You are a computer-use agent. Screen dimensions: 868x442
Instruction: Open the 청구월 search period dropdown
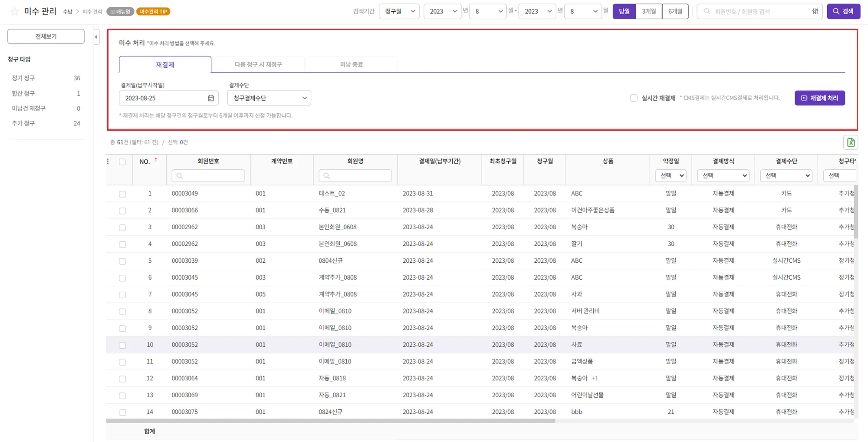point(399,12)
